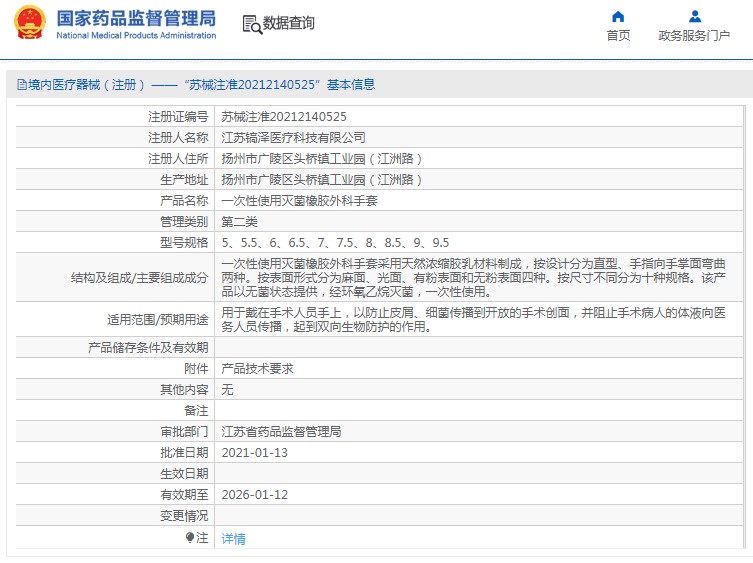Click expiry date 2026-01-12
Image resolution: width=753 pixels, height=563 pixels.
pos(254,494)
